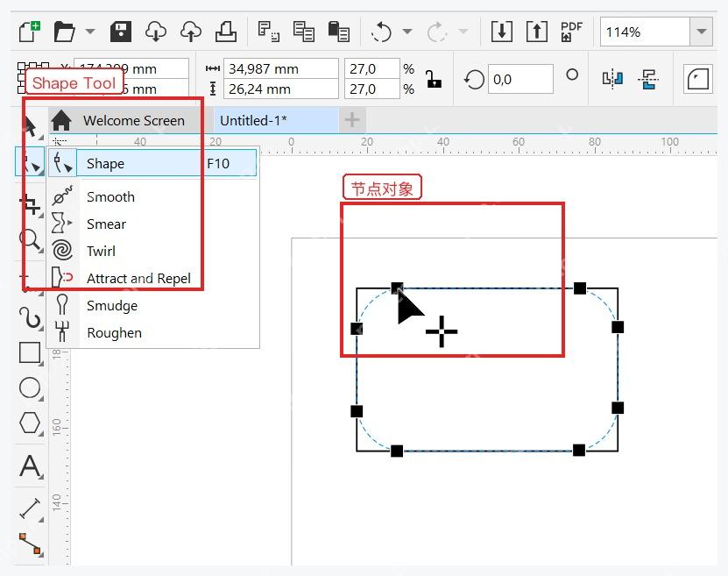
Task: Select the Artistic Media tool
Action: coord(31,317)
